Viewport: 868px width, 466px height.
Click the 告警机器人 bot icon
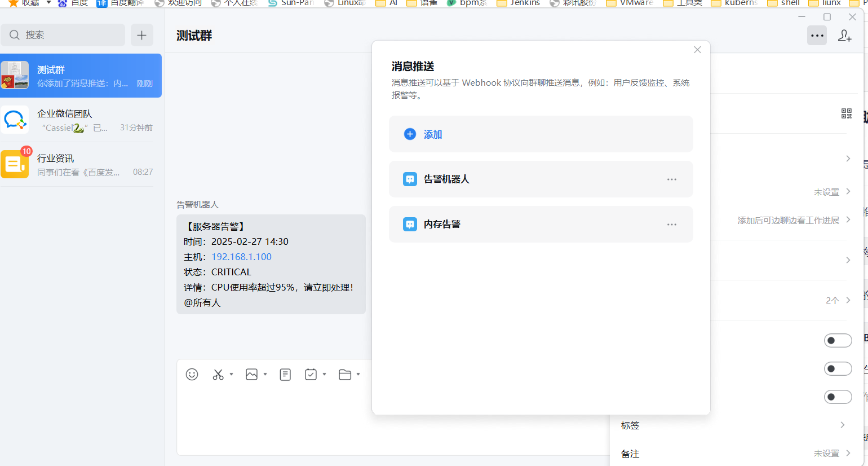click(410, 179)
